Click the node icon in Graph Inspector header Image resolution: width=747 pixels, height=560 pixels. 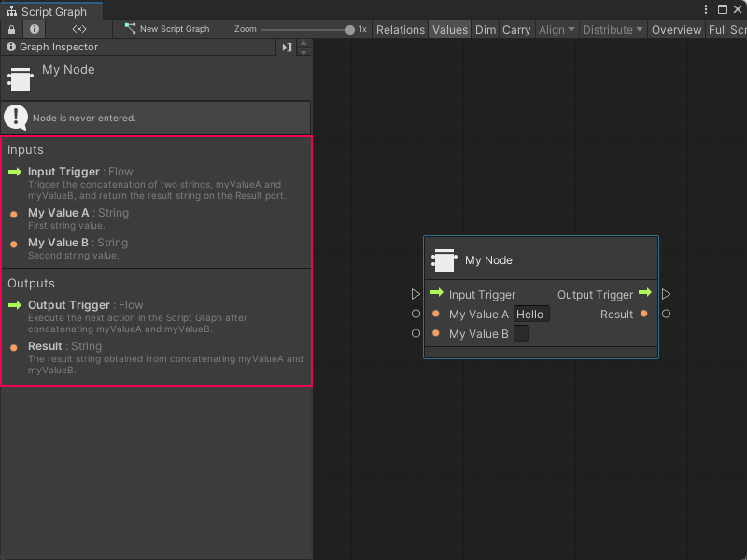pos(19,77)
